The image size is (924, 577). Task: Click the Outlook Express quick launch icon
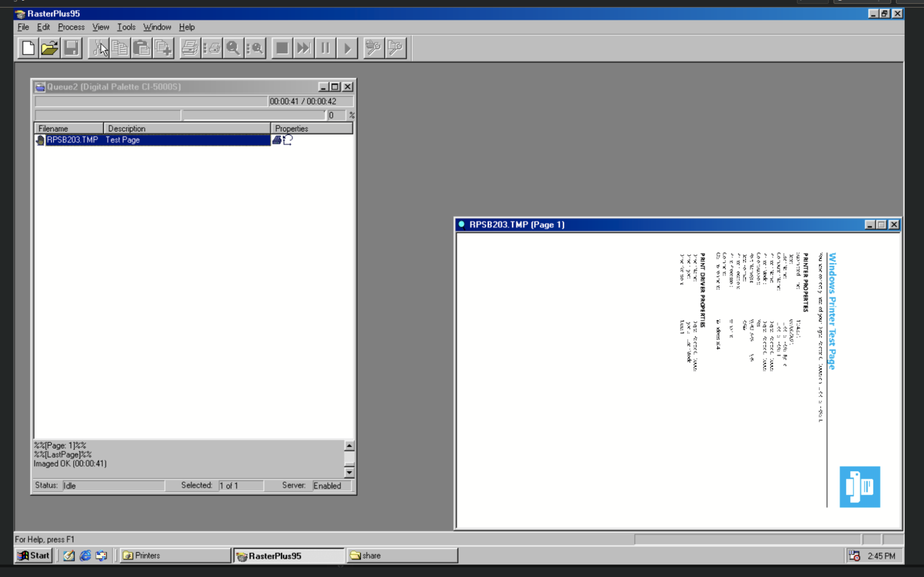(101, 556)
